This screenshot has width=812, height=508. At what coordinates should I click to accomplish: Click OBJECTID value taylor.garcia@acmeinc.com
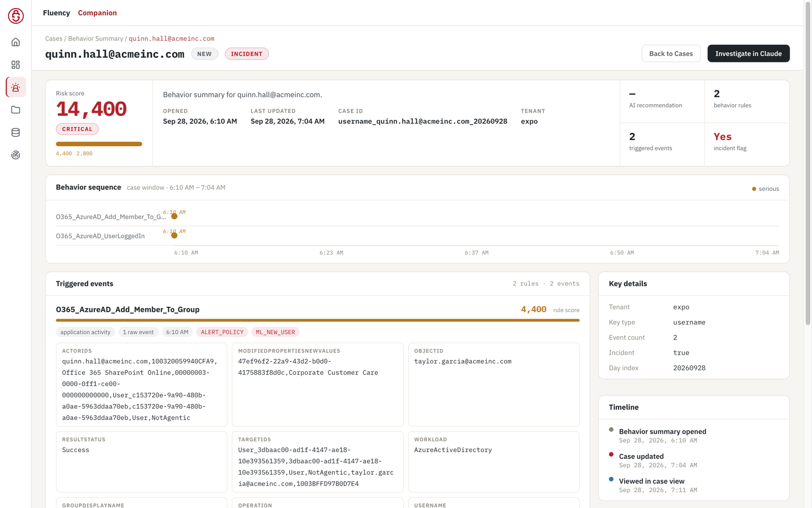click(x=463, y=362)
